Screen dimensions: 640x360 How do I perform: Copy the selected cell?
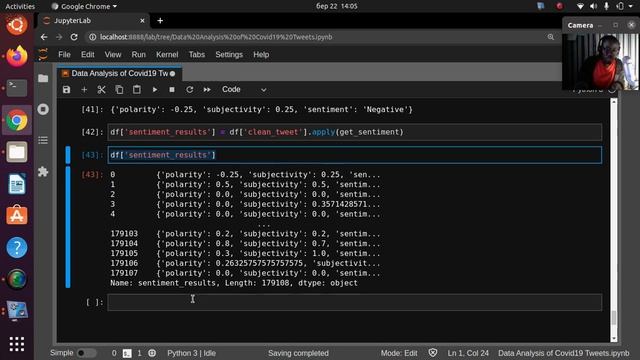[x=119, y=89]
